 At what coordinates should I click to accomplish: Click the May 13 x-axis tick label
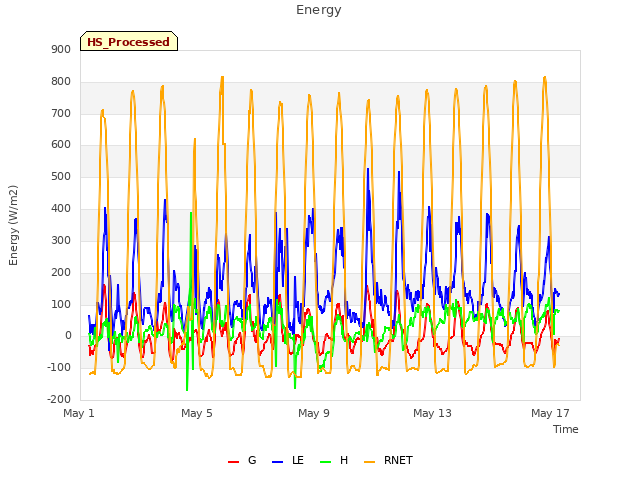tap(432, 413)
